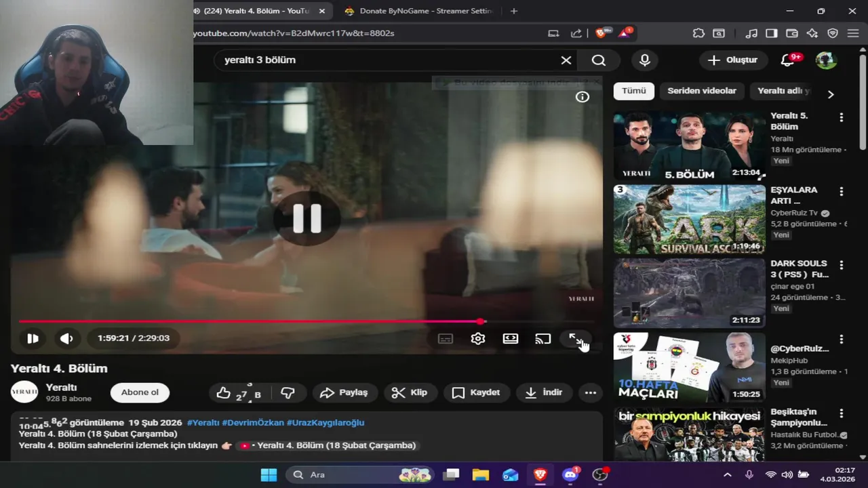Screen dimensions: 868x488
Task: Toggle subtitles with the captions icon
Action: point(446,339)
